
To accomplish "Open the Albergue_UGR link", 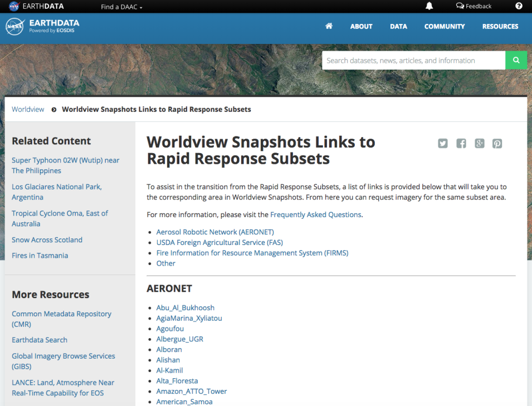I will pyautogui.click(x=179, y=339).
